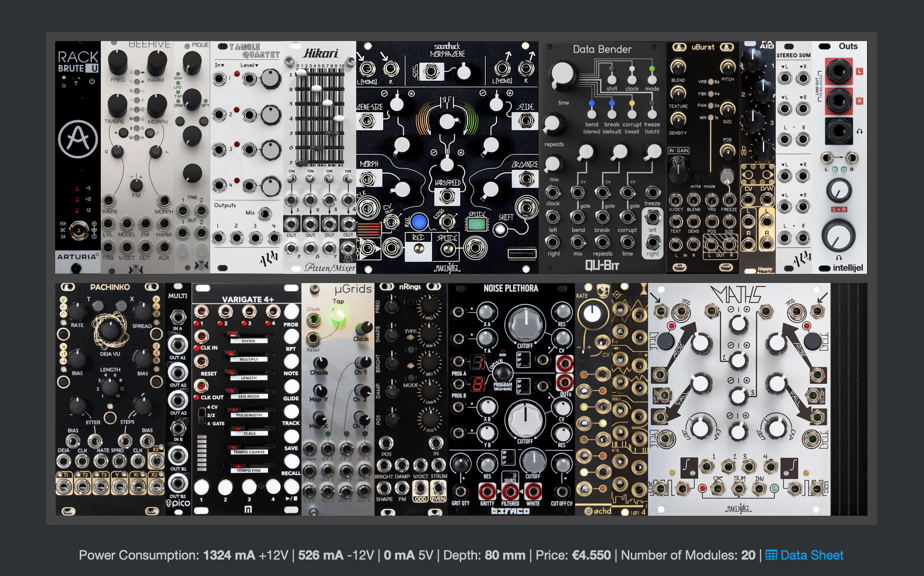Click the skull logo on the Ochd module
Image resolution: width=924 pixels, height=576 pixels.
click(603, 291)
